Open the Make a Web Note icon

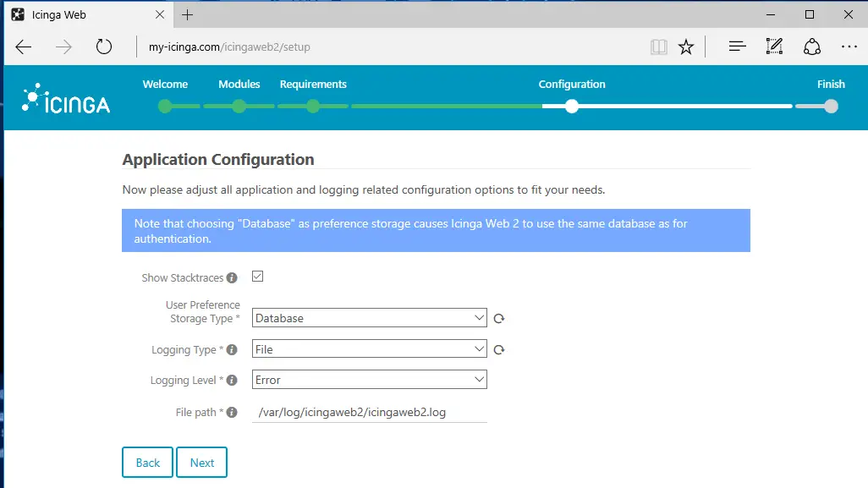(x=774, y=47)
